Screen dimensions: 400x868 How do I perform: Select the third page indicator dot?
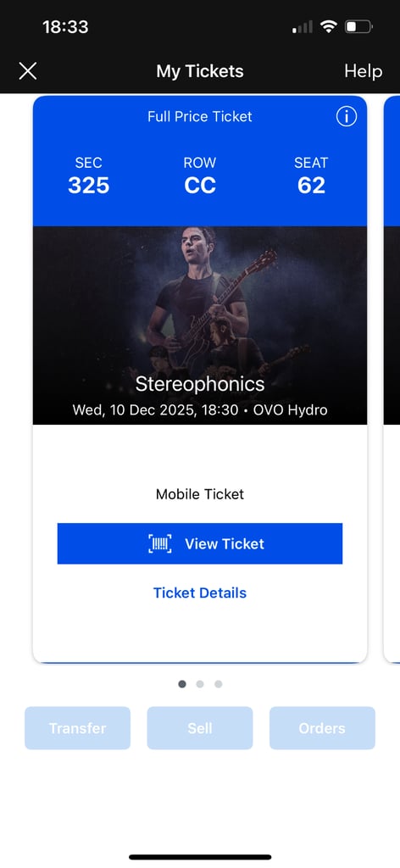[219, 684]
